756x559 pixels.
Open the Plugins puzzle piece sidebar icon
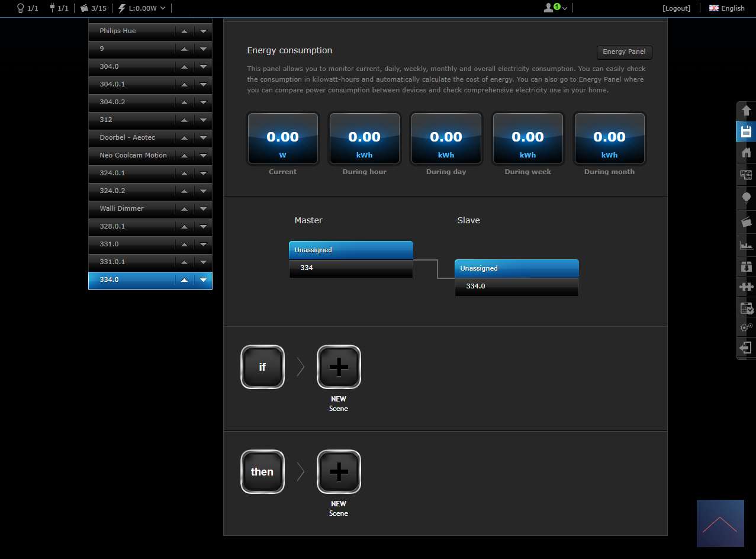(x=746, y=287)
